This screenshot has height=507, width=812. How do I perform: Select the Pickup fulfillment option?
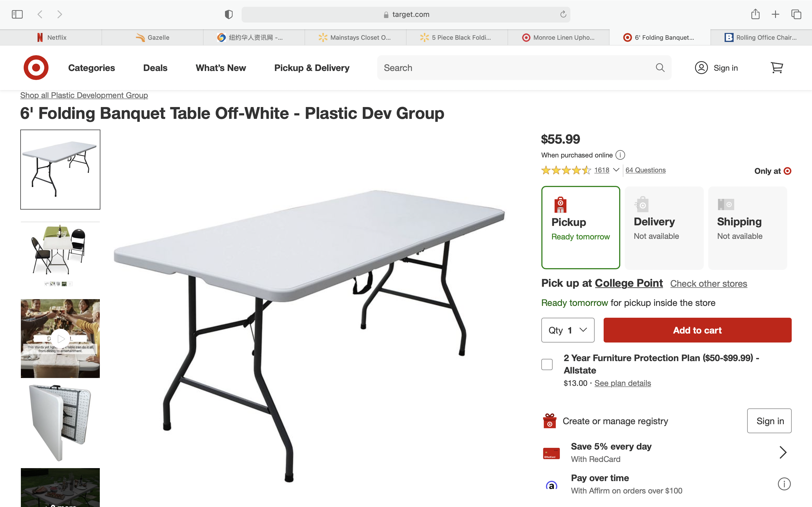[581, 227]
